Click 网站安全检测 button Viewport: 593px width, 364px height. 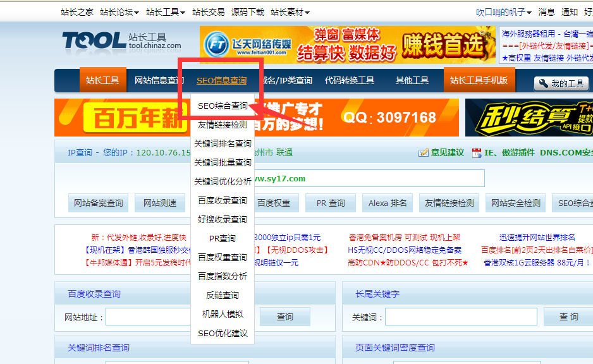pos(515,203)
